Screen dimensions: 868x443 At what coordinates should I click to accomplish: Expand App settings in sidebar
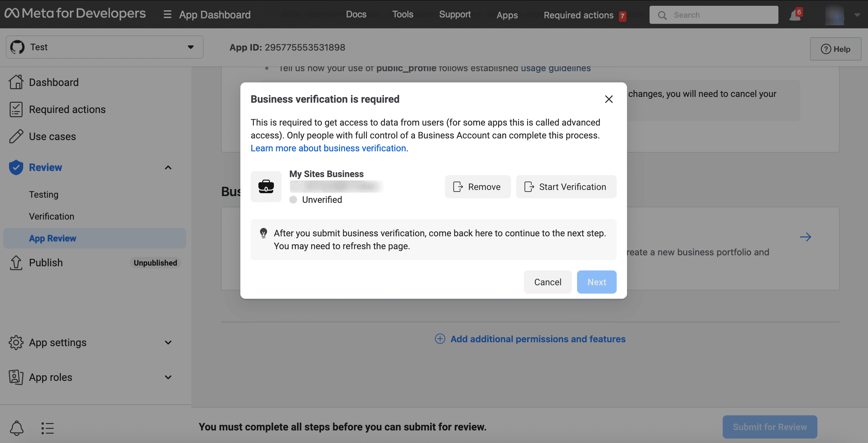point(168,342)
